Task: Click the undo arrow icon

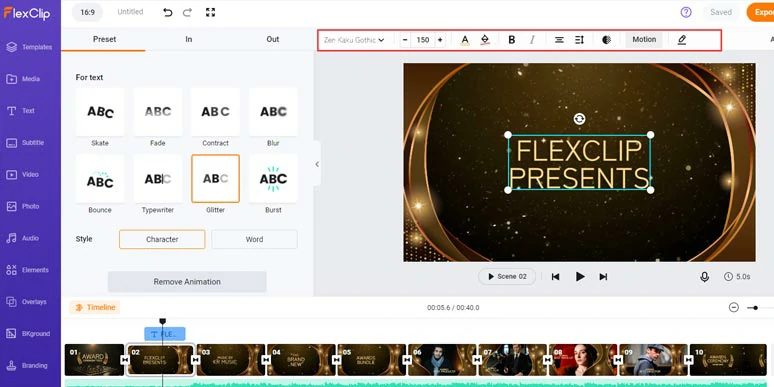Action: [x=168, y=12]
